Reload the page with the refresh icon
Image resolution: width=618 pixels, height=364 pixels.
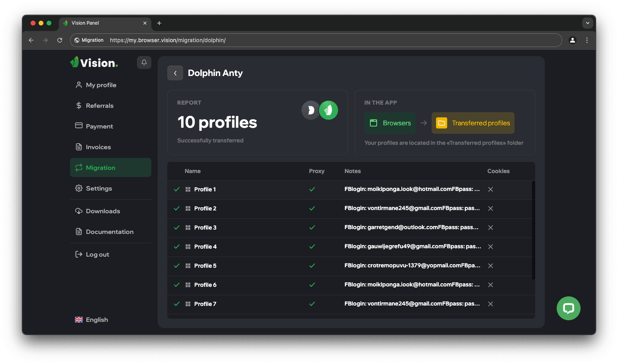60,40
